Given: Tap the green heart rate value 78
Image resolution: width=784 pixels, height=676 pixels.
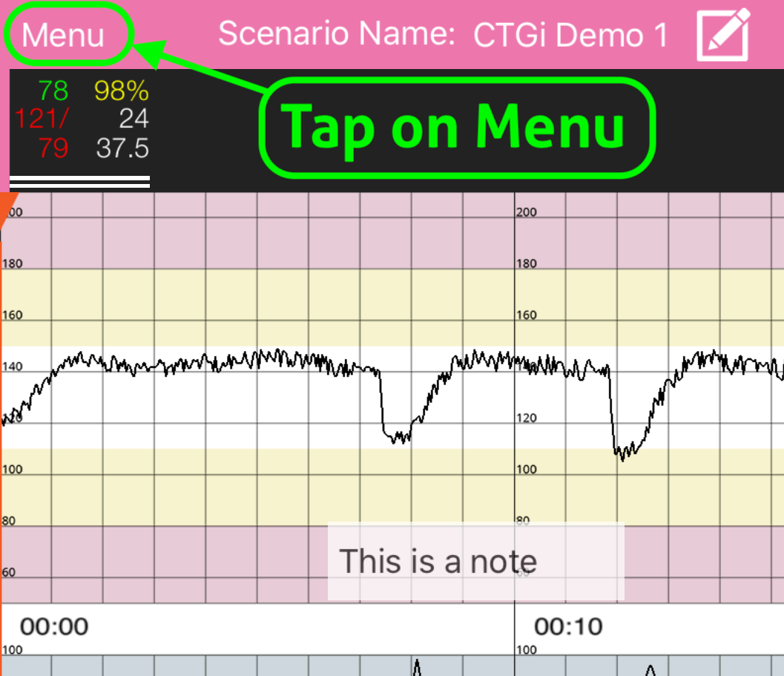Looking at the screenshot, I should (53, 91).
